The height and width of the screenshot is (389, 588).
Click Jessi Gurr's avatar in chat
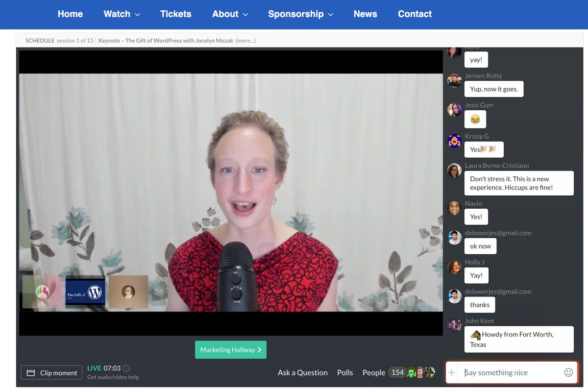(x=455, y=110)
